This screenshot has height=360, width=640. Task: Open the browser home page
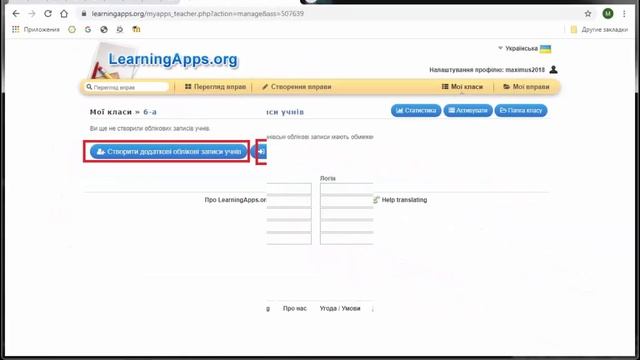click(64, 13)
